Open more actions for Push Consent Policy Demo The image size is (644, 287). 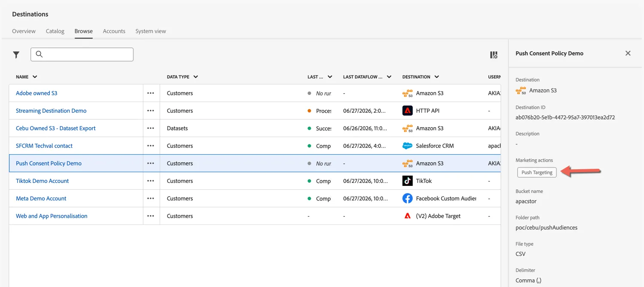tap(151, 163)
